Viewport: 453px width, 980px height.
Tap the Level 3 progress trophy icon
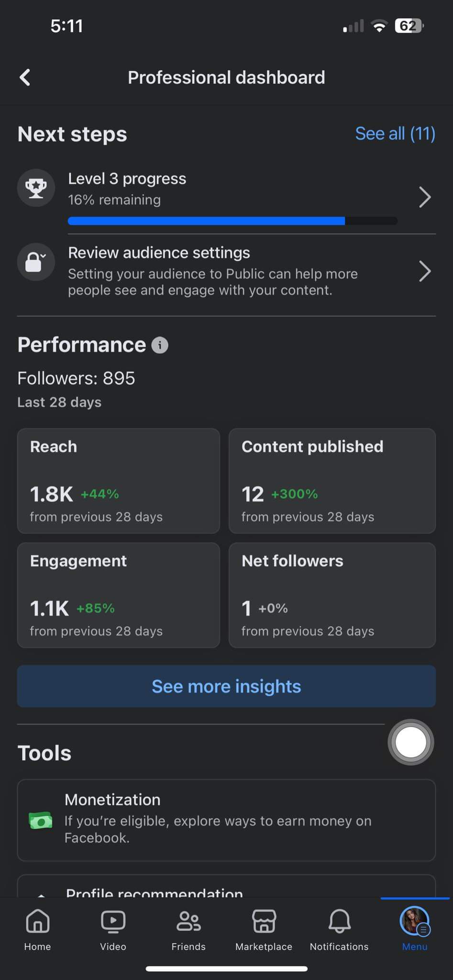pyautogui.click(x=36, y=188)
